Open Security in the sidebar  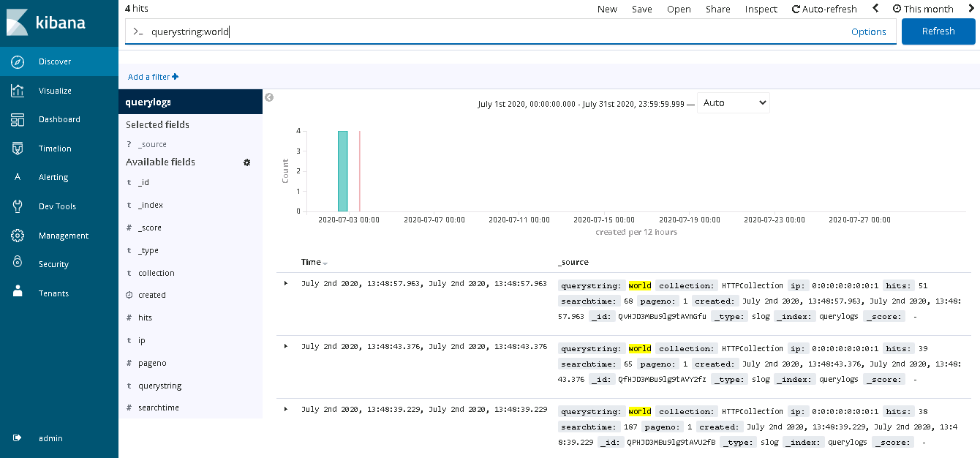[x=59, y=264]
